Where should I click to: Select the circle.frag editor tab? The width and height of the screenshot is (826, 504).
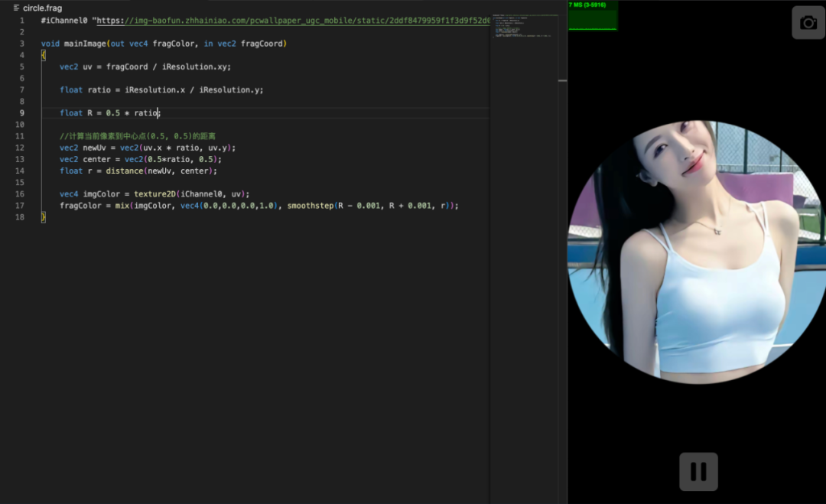[x=42, y=8]
